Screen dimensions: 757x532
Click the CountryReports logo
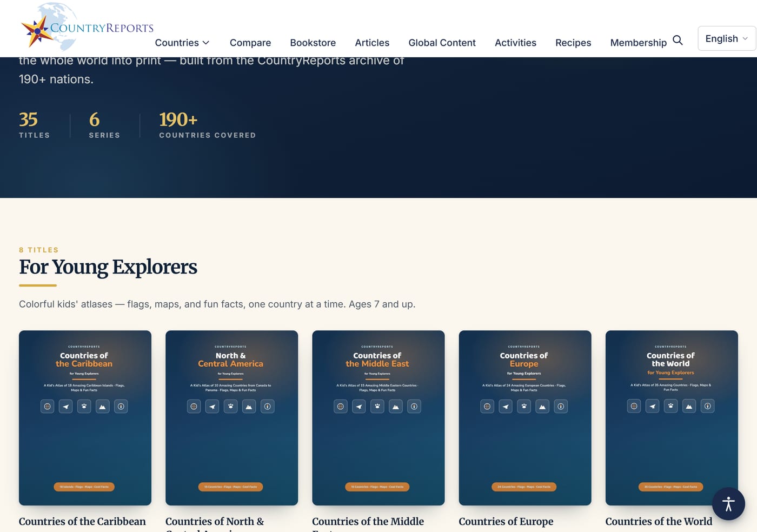87,27
